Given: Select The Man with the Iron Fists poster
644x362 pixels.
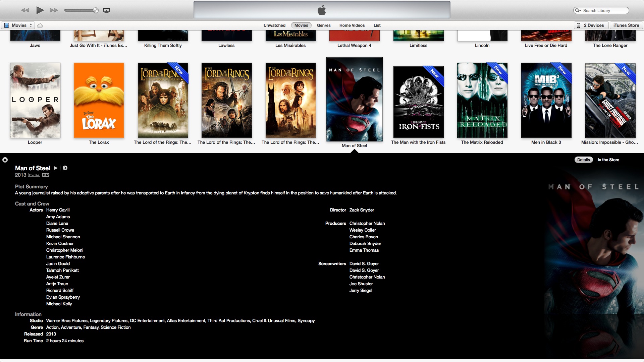Looking at the screenshot, I should click(419, 102).
